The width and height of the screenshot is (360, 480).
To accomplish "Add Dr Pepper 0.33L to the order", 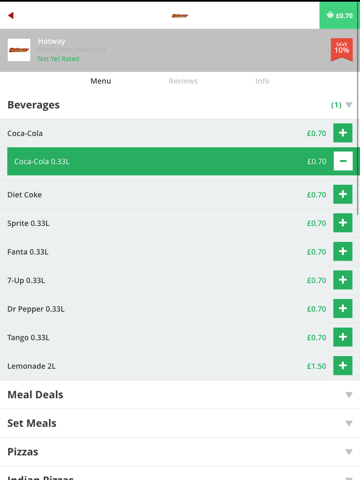I will (343, 309).
